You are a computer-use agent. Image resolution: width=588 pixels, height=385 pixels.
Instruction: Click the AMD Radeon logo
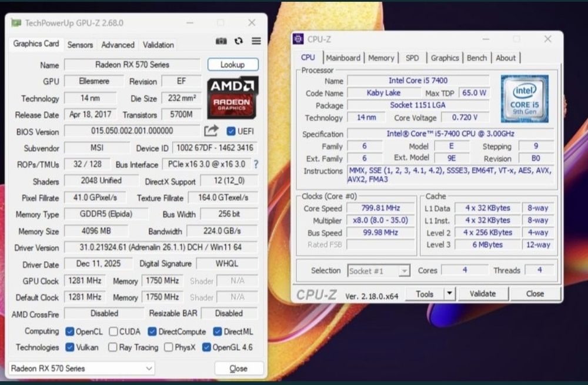point(232,97)
